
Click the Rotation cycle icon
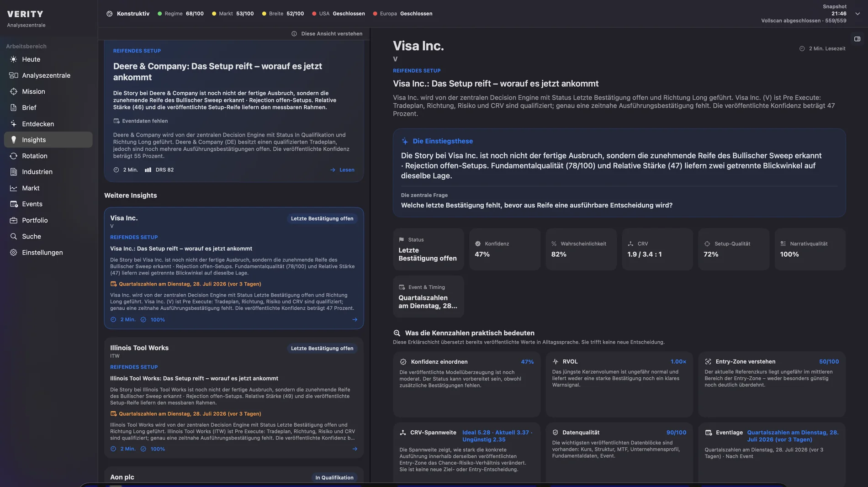(x=14, y=156)
